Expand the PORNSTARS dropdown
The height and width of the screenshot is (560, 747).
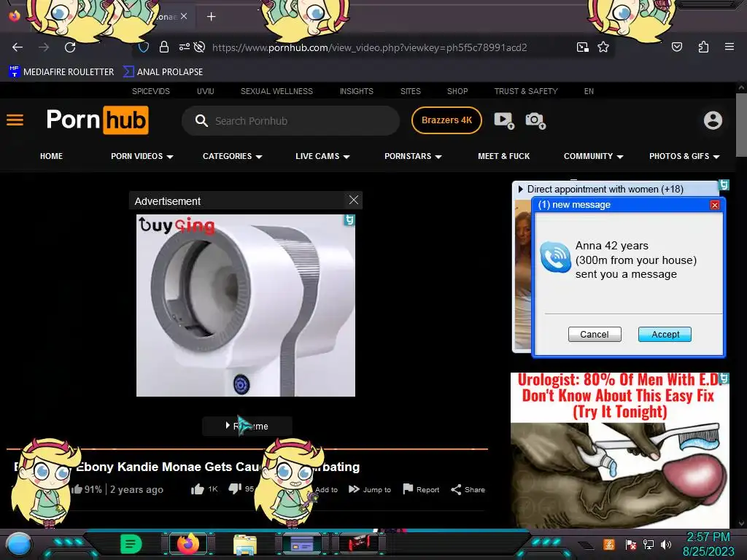point(413,156)
